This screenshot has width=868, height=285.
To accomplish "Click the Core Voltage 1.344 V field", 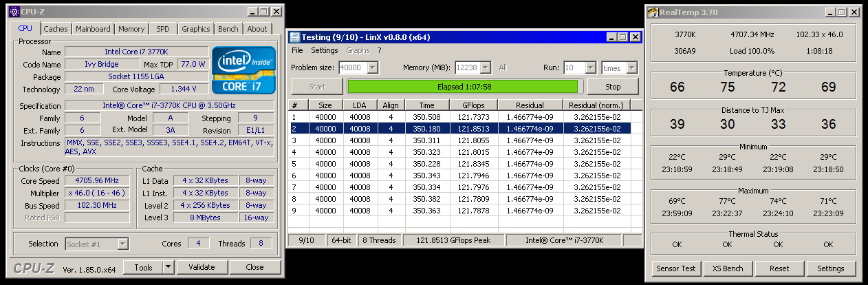I will [x=184, y=89].
